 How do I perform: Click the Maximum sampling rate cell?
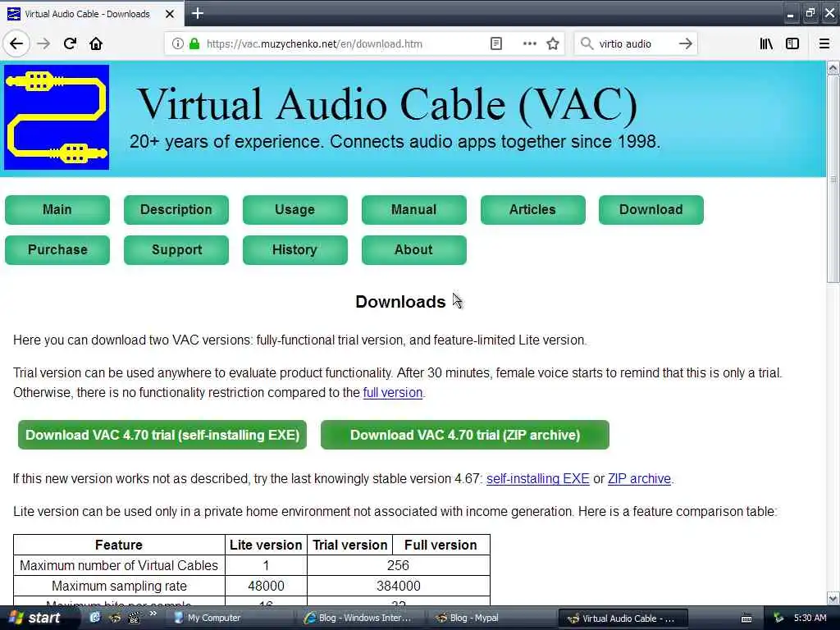point(119,586)
